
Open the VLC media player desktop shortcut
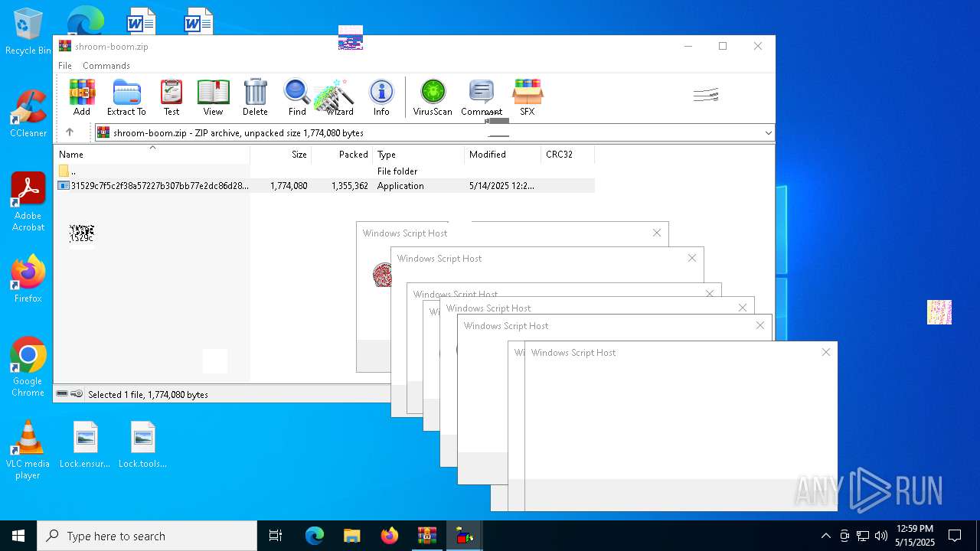[28, 450]
